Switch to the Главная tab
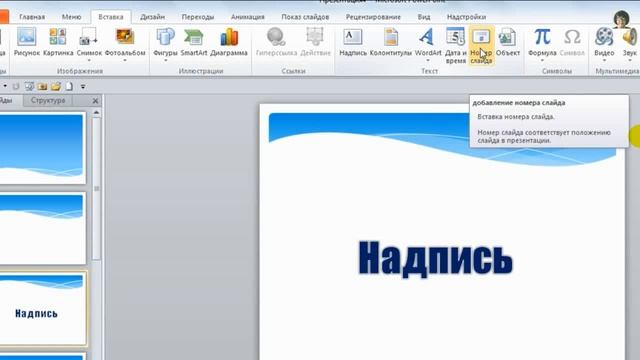This screenshot has width=640, height=360. [32, 17]
